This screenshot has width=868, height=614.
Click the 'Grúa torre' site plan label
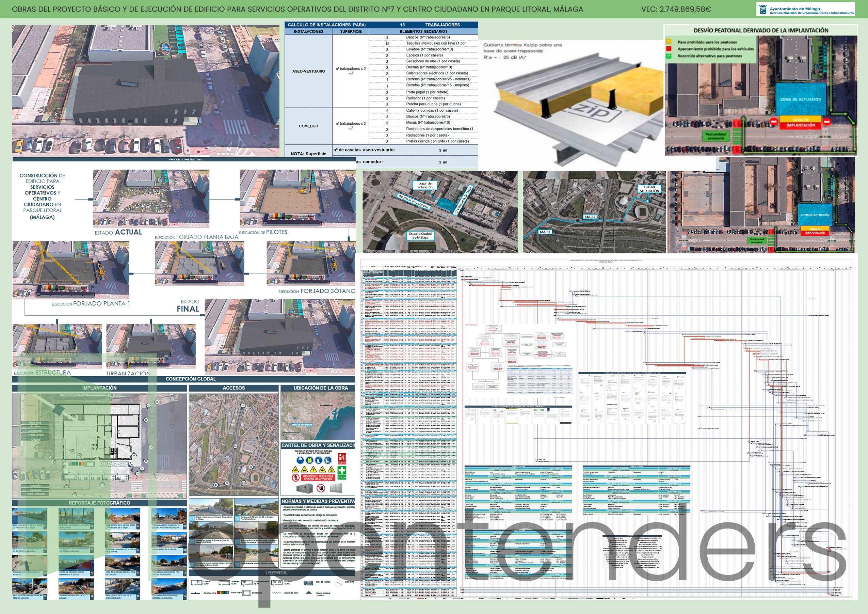[x=35, y=423]
